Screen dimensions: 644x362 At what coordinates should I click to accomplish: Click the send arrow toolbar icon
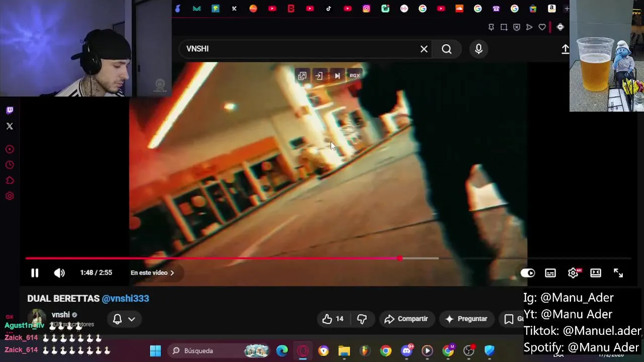529,27
